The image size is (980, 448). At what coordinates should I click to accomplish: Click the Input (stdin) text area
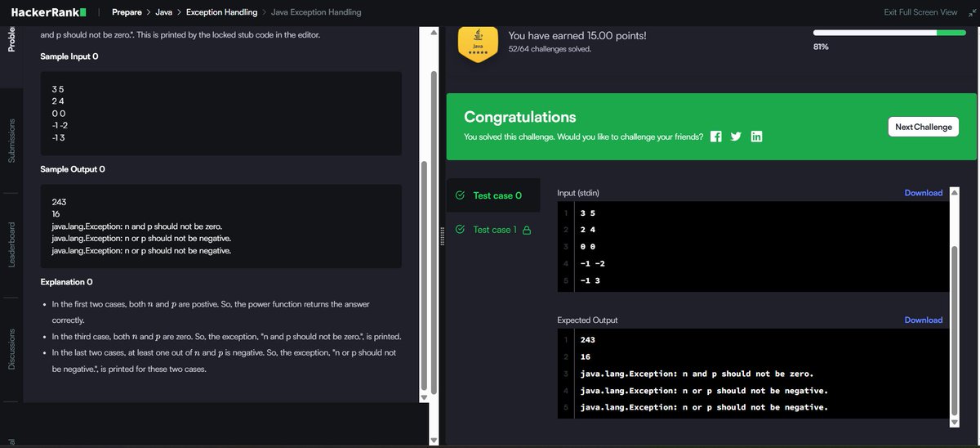point(752,247)
